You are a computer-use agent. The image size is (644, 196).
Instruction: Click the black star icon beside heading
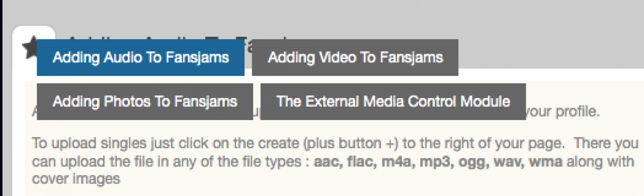pyautogui.click(x=29, y=47)
